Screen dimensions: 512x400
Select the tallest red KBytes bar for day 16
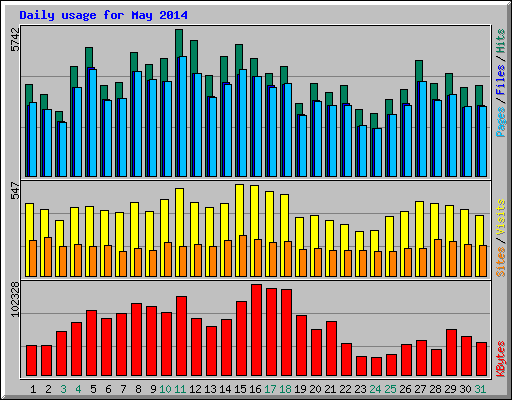point(256,330)
